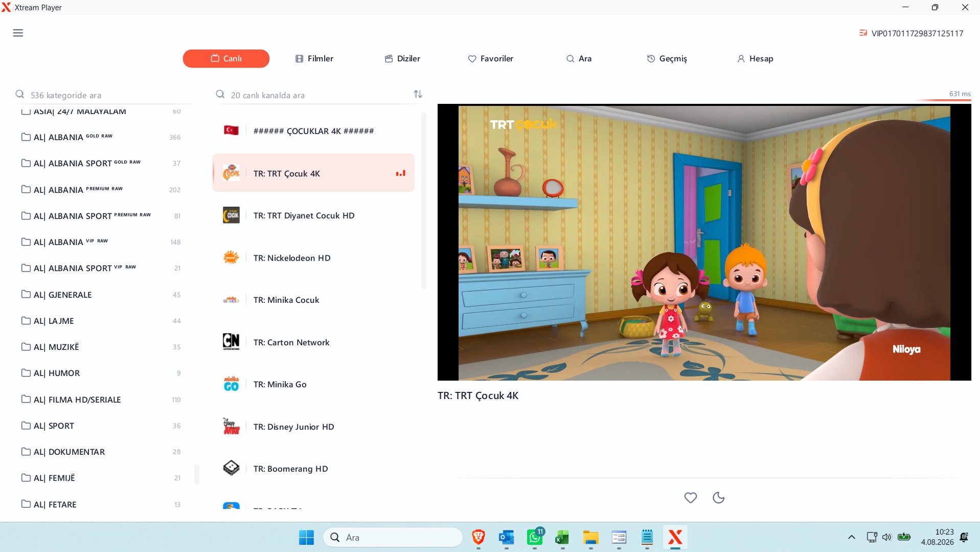
Task: Select AL| ALBANIA GOLD RAW category
Action: 101,137
